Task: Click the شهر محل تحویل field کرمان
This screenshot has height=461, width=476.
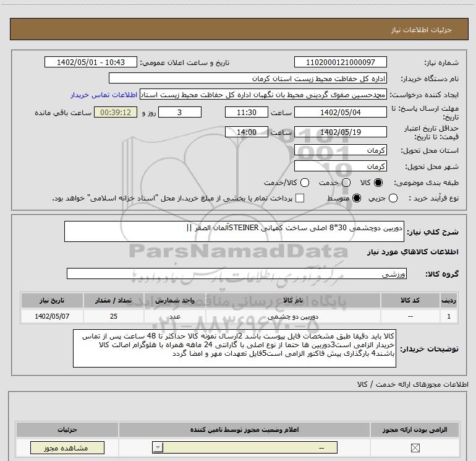Action: [340, 166]
